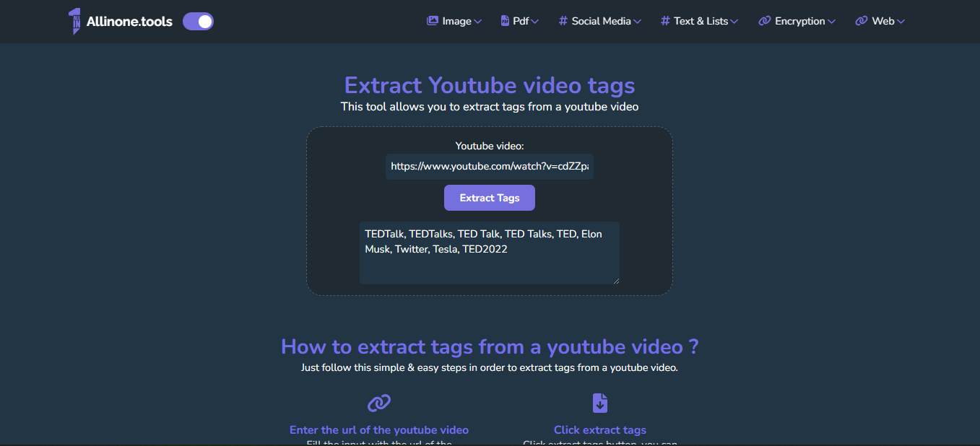Toggle the dark mode switch
Screen dimensions: 980x446
coord(198,22)
